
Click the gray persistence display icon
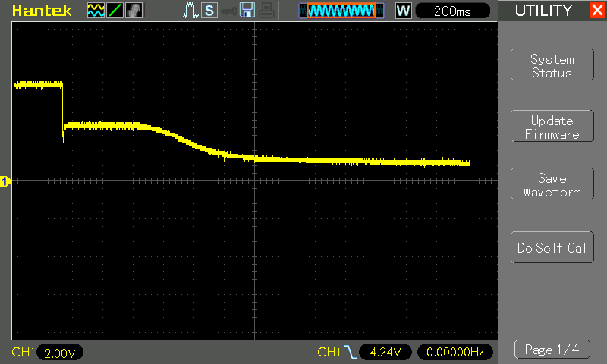point(134,11)
